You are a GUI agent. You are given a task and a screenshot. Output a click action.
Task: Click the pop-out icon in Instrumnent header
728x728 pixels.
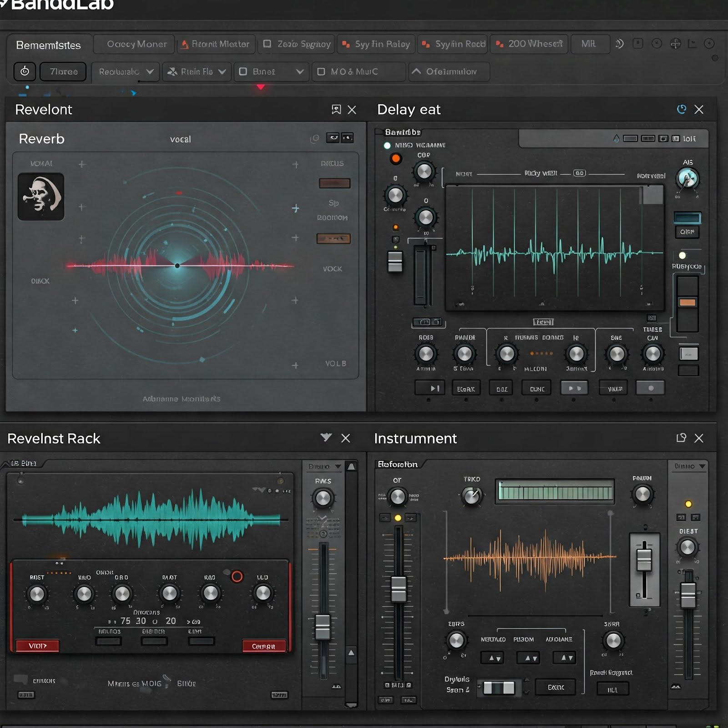coord(681,438)
